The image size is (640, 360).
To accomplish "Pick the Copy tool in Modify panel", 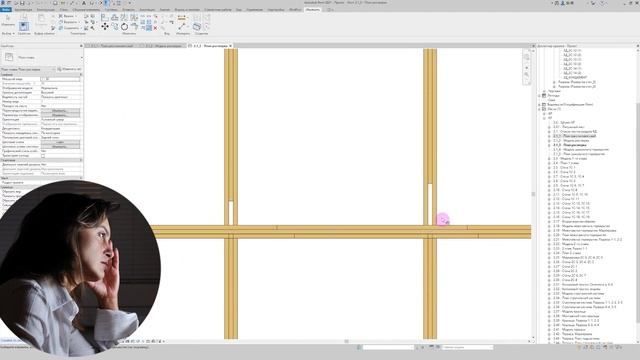I will point(115,27).
